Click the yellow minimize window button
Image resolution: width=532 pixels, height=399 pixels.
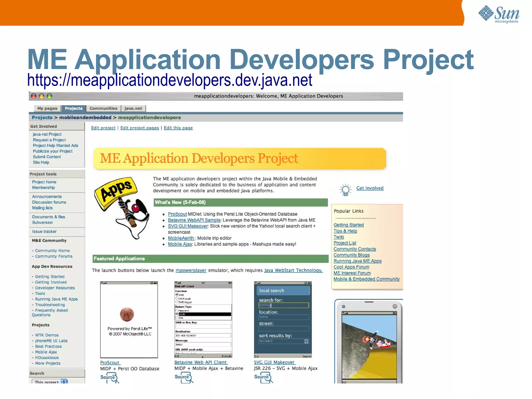(x=41, y=96)
